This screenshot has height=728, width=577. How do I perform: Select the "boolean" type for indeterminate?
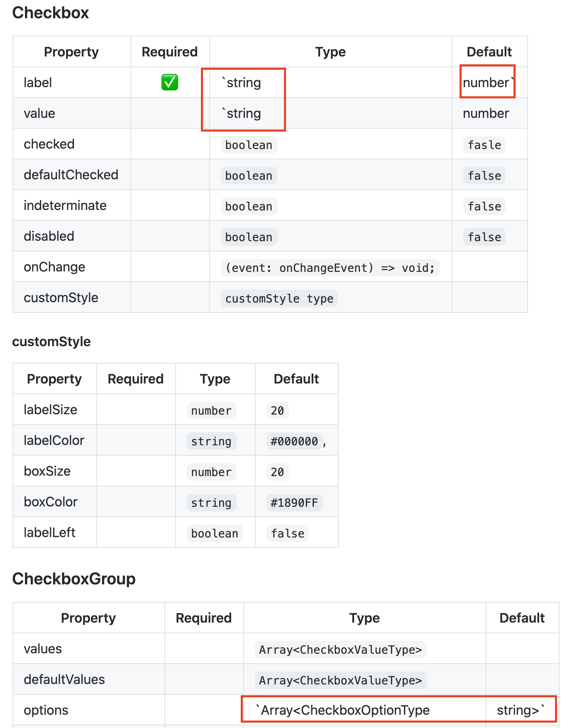tap(249, 206)
